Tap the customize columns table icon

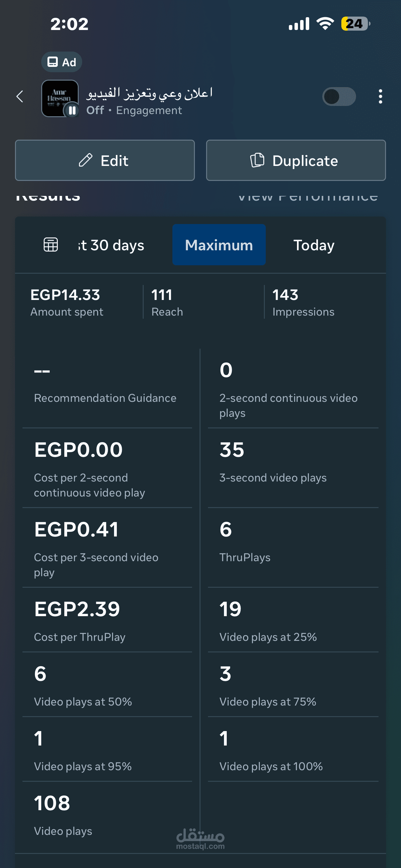[51, 245]
